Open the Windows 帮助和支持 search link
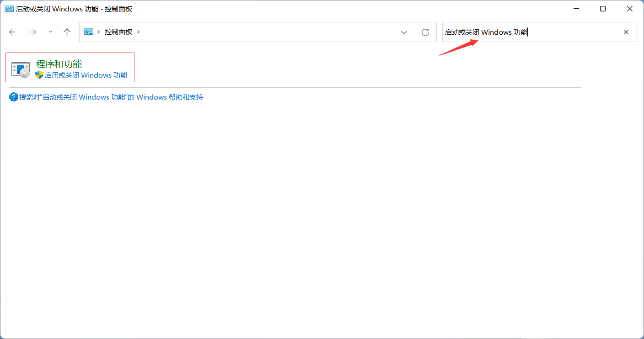Screen dimensions: 644x339 click(111, 97)
